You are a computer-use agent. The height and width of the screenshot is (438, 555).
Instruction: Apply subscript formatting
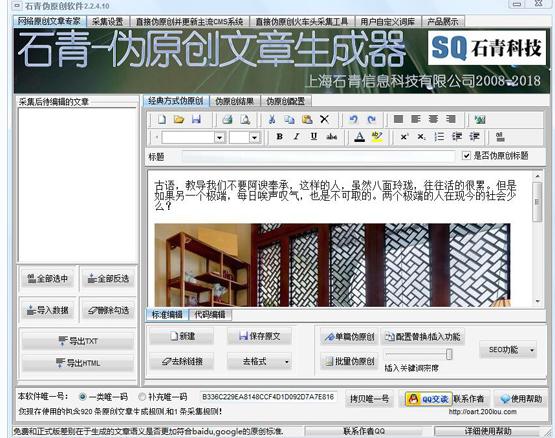pos(421,137)
